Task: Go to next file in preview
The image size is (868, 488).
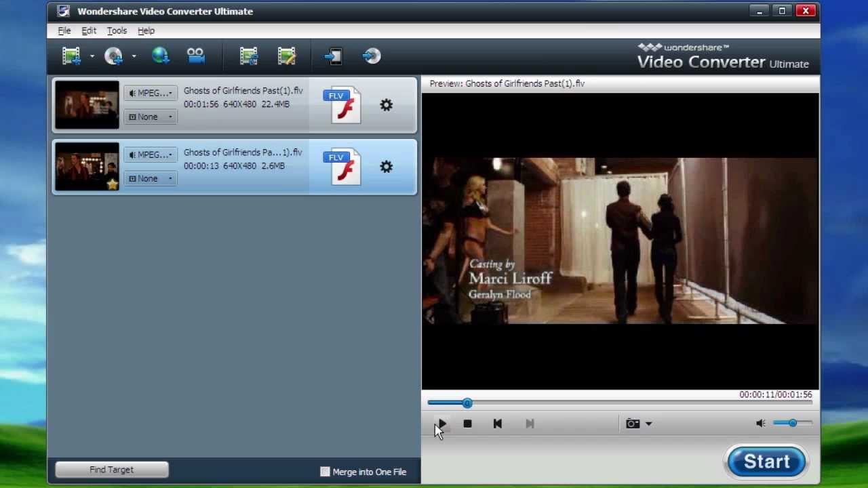Action: [x=530, y=424]
